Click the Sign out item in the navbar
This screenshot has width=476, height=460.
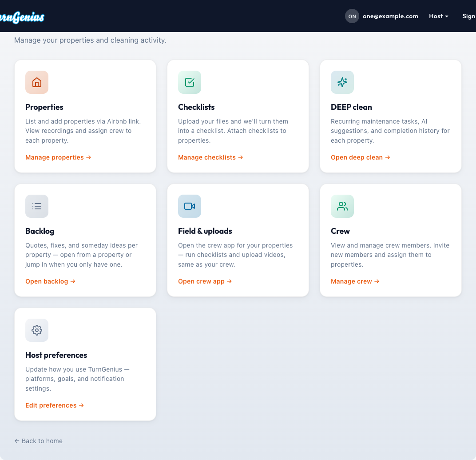pos(470,16)
